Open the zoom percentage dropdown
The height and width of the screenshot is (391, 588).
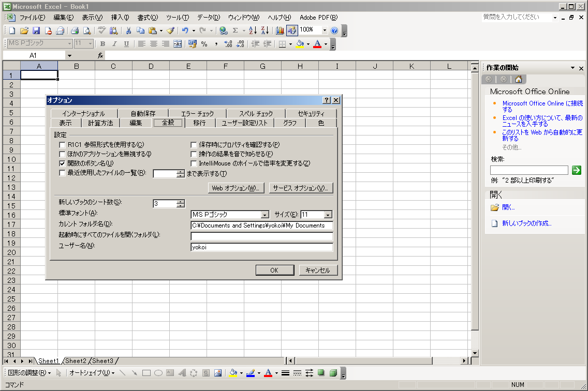pos(325,31)
